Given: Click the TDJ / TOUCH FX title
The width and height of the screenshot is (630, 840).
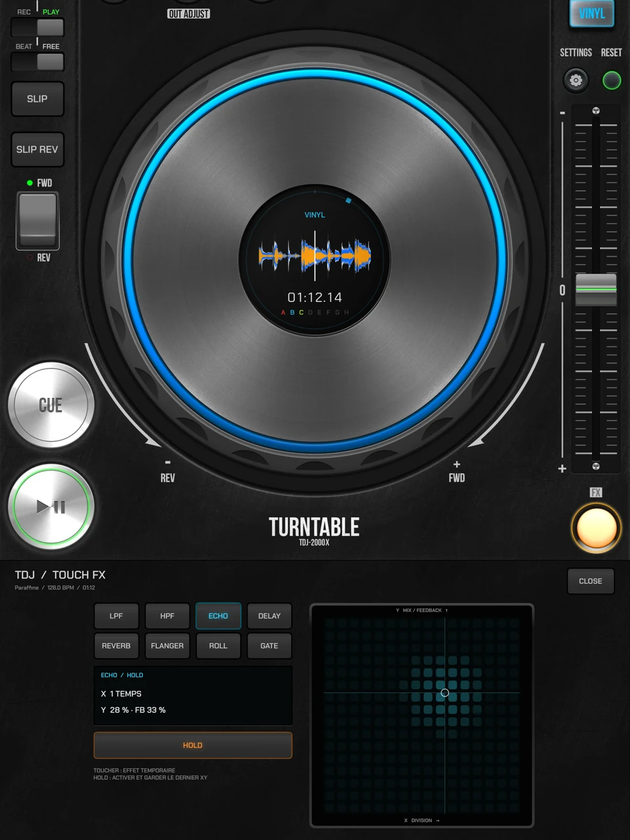Looking at the screenshot, I should pyautogui.click(x=60, y=575).
